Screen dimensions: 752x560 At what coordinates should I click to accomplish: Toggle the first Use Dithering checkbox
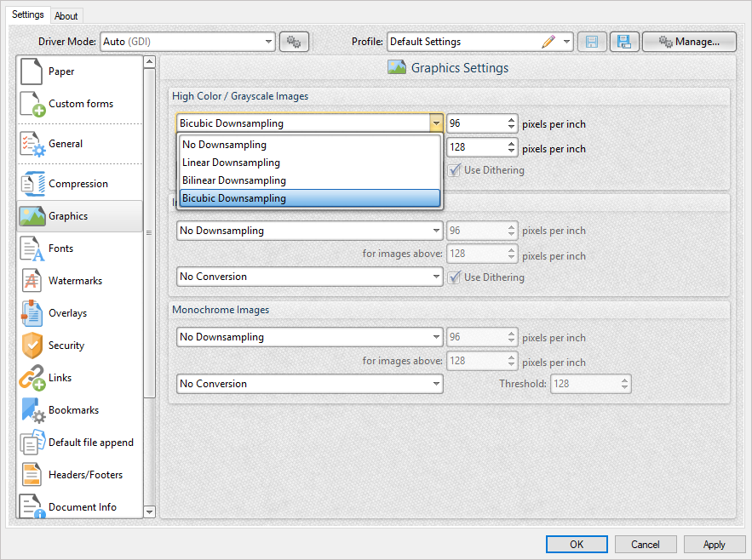(x=454, y=170)
